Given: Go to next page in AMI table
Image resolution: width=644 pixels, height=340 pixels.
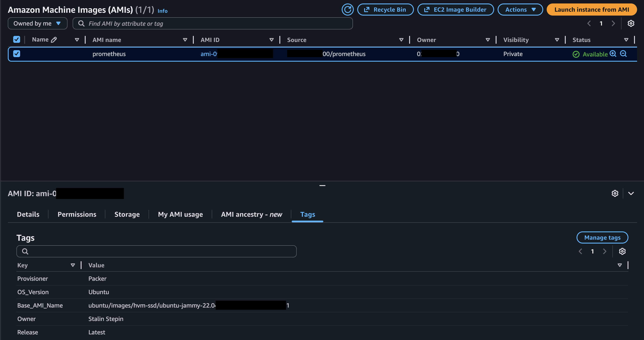Looking at the screenshot, I should click(613, 24).
